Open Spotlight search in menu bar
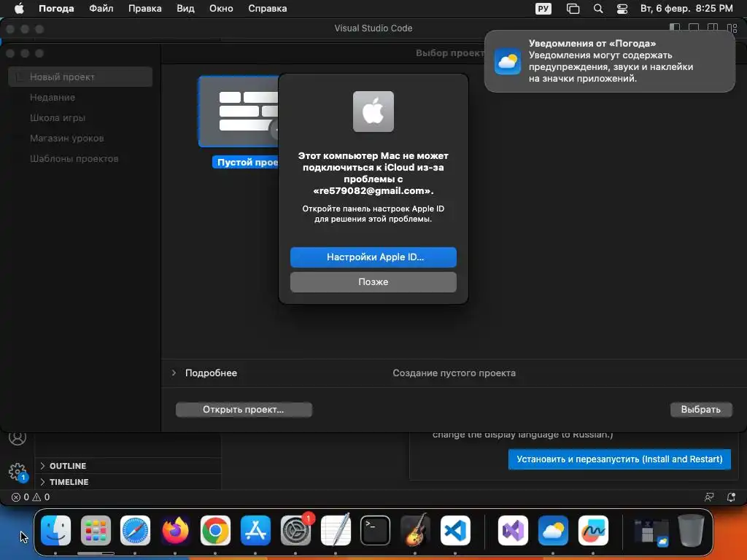Screen dimensions: 747x560 tap(598, 9)
